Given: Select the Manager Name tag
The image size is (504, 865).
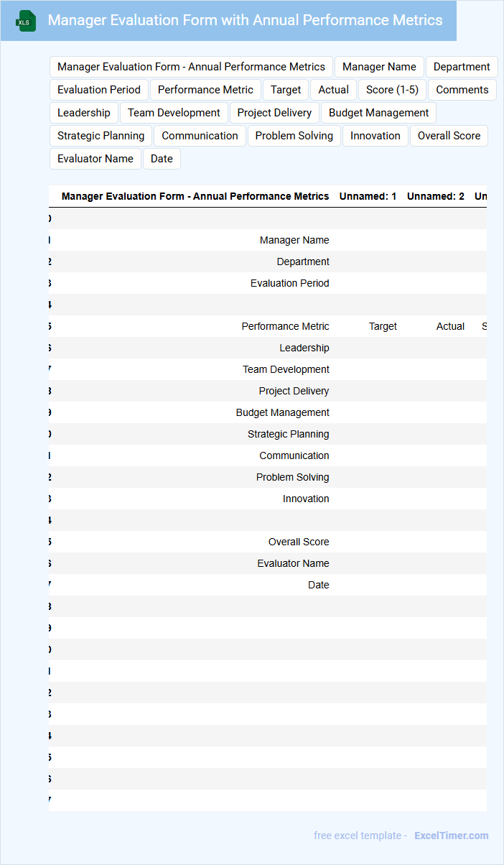Looking at the screenshot, I should coord(379,67).
